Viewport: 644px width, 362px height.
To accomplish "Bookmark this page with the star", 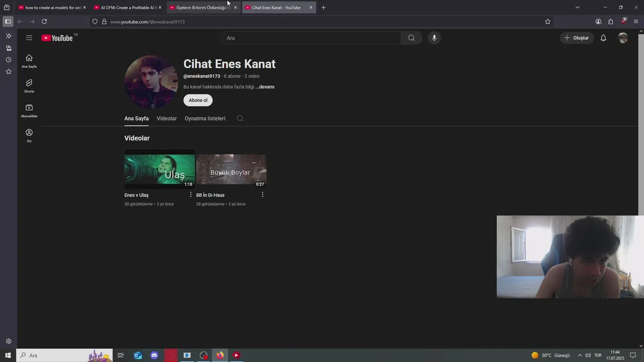I will coord(548,22).
